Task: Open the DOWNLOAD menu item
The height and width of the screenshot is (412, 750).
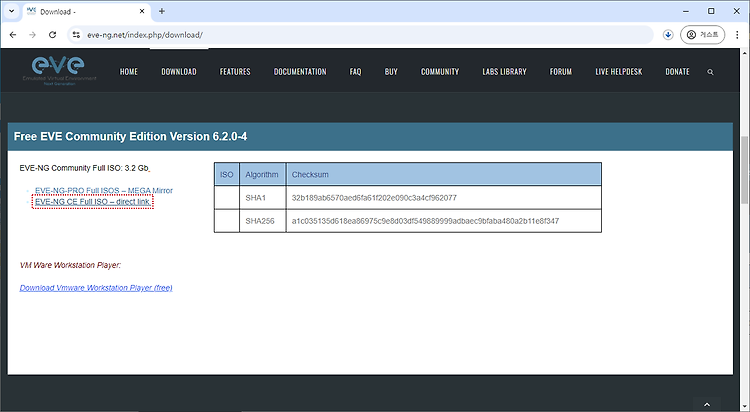Action: coord(179,72)
